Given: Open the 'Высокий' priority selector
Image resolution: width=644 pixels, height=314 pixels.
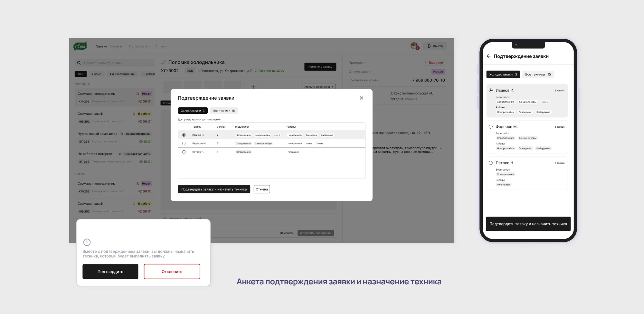Looking at the screenshot, I should tap(434, 63).
